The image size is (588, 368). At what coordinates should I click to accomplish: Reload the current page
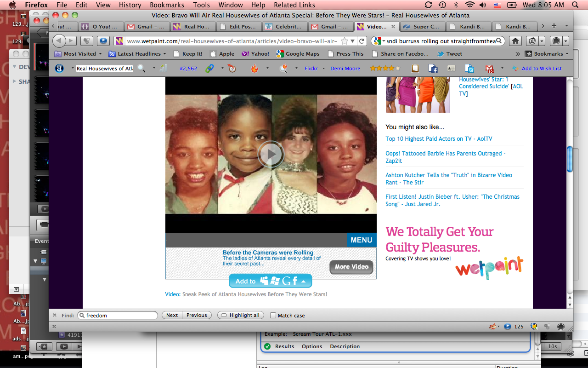point(362,41)
